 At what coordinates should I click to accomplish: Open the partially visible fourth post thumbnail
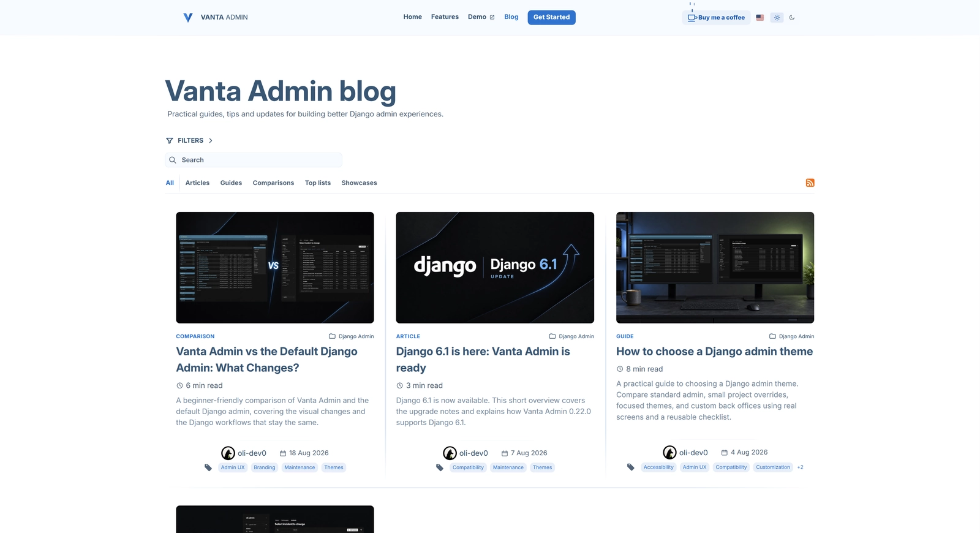[275, 519]
